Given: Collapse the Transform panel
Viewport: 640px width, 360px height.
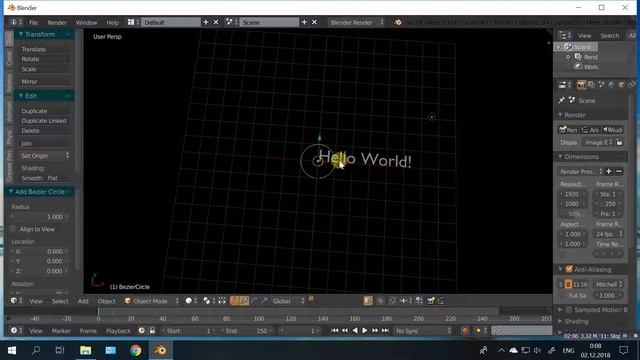Looking at the screenshot, I should coord(20,34).
